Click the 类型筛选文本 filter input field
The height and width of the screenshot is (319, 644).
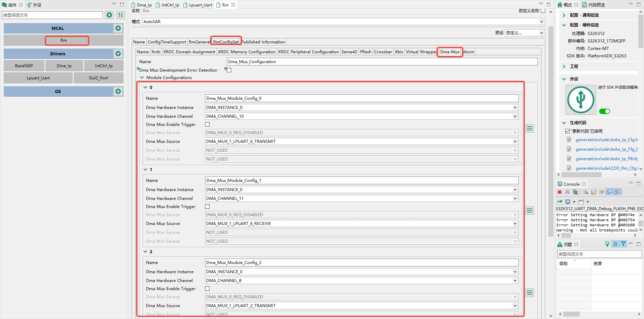pos(52,15)
